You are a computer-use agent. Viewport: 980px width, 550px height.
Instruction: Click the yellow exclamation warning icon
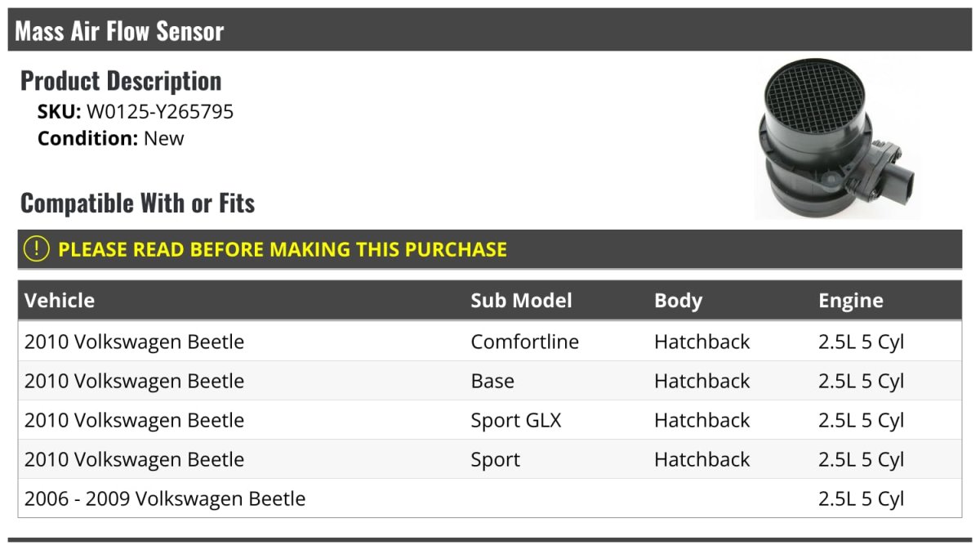(x=37, y=249)
